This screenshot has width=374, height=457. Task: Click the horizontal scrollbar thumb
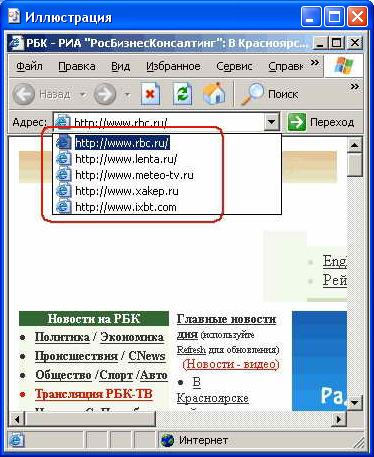pos(90,419)
